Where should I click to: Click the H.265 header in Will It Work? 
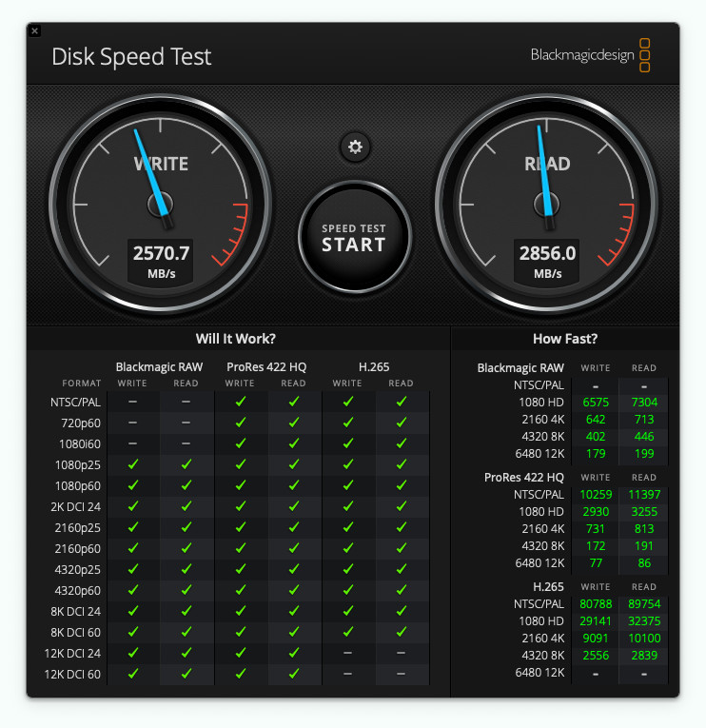(374, 367)
